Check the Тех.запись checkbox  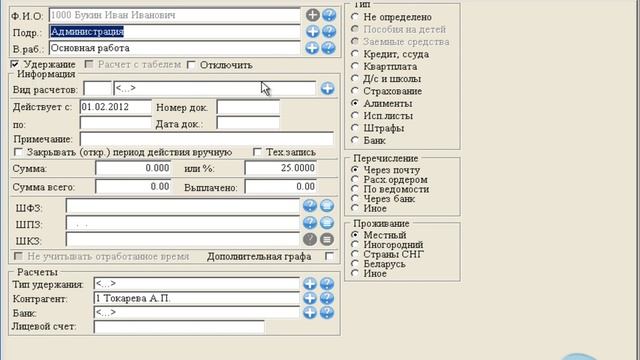(257, 152)
